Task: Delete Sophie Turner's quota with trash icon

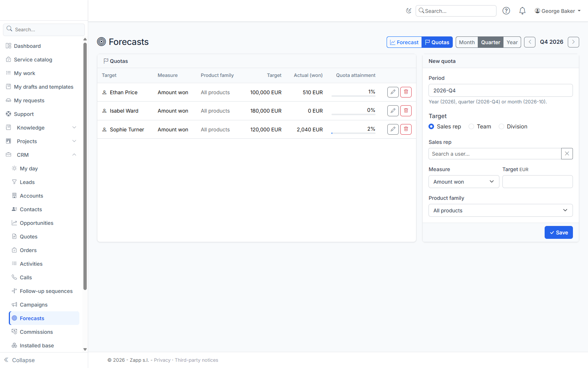Action: 406,129
